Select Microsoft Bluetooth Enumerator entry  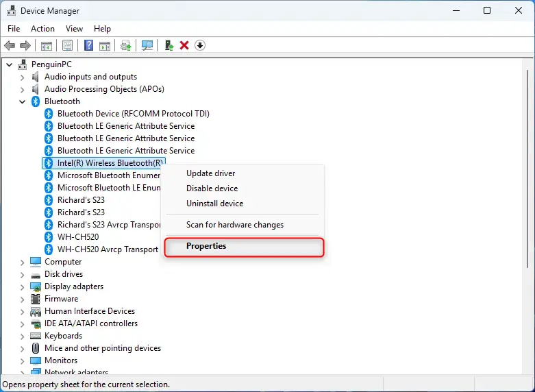coord(109,175)
